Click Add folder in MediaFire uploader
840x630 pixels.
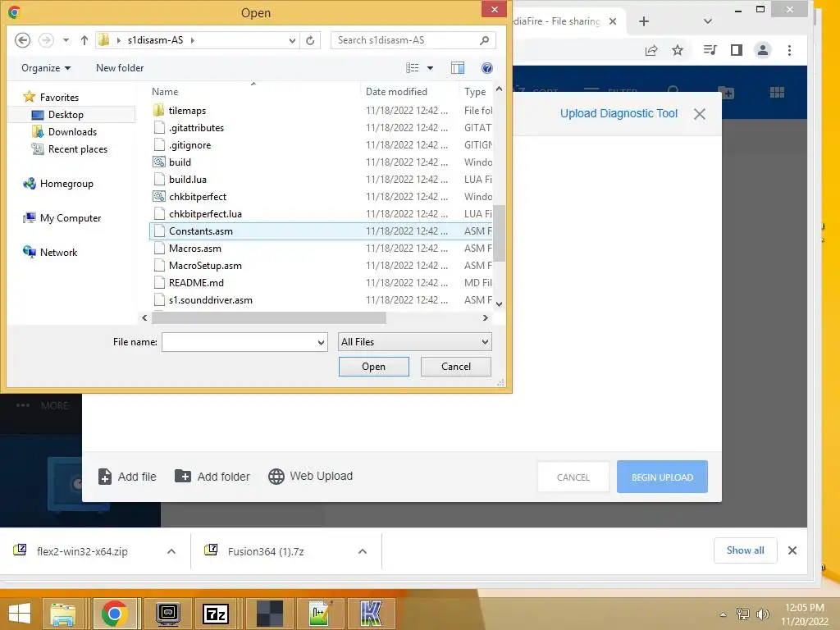click(x=212, y=477)
